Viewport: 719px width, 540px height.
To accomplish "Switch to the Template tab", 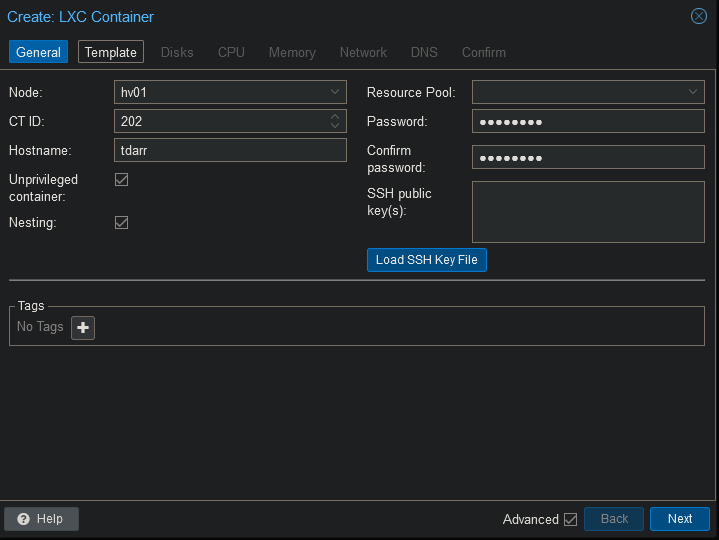I will click(x=111, y=52).
